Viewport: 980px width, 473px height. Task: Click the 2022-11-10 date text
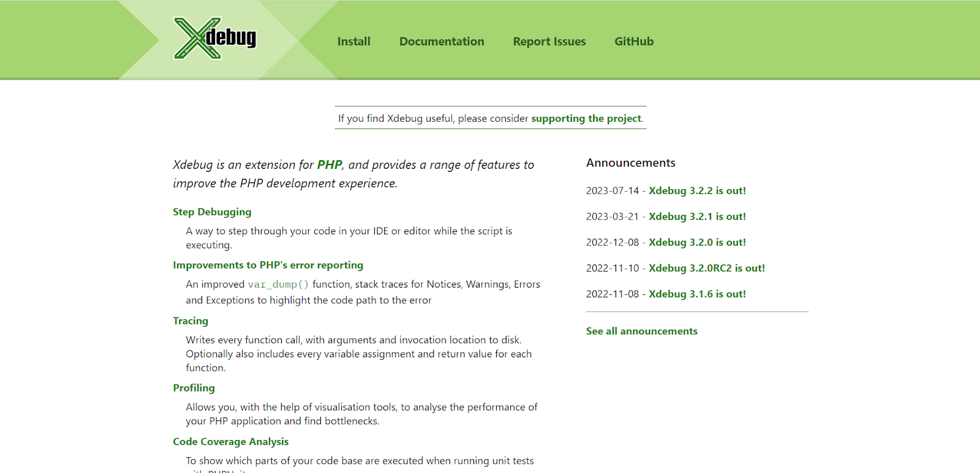pyautogui.click(x=612, y=268)
